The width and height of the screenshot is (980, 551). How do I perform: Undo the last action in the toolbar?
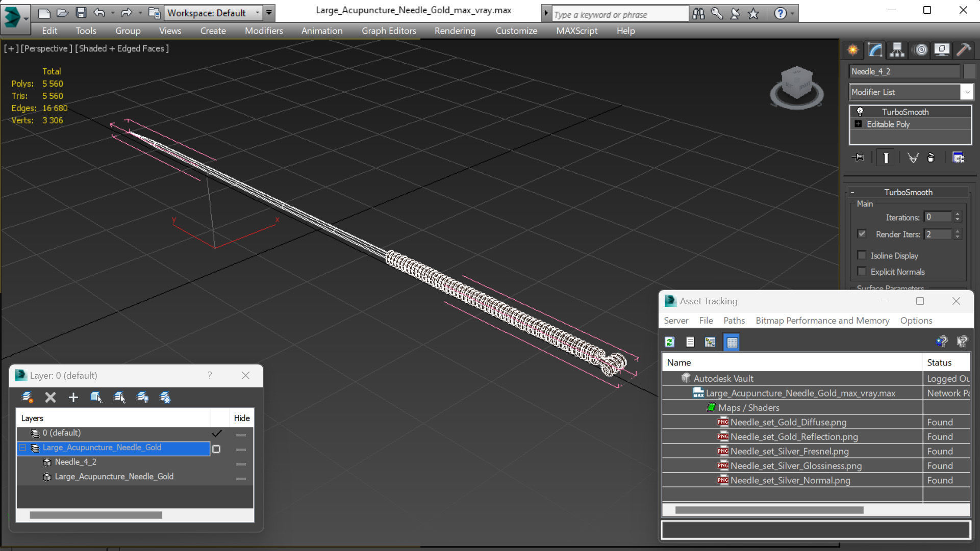[99, 13]
